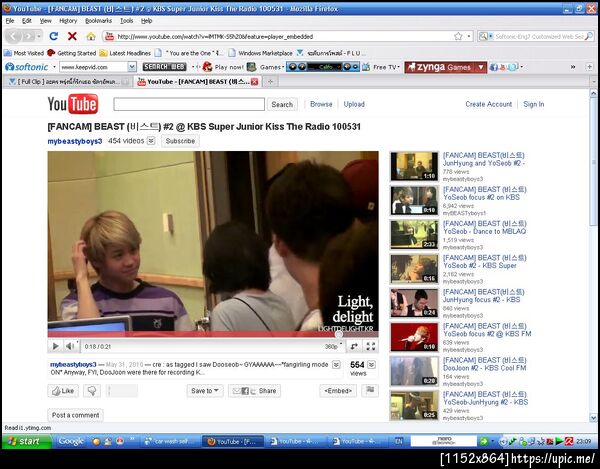Open the Free TV toolbar item
Viewport: 600px width, 469px height.
[381, 67]
